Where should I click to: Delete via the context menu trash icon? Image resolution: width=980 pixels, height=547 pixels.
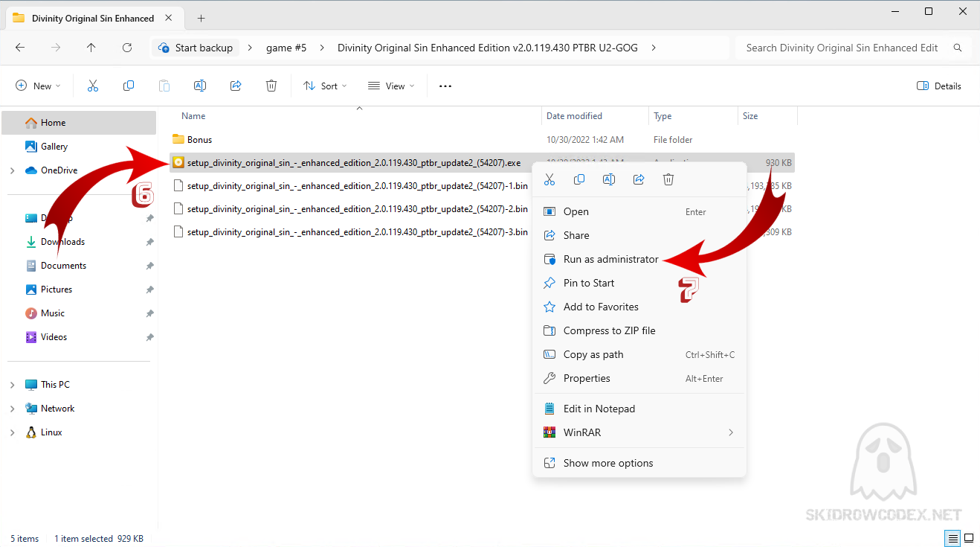(x=668, y=179)
